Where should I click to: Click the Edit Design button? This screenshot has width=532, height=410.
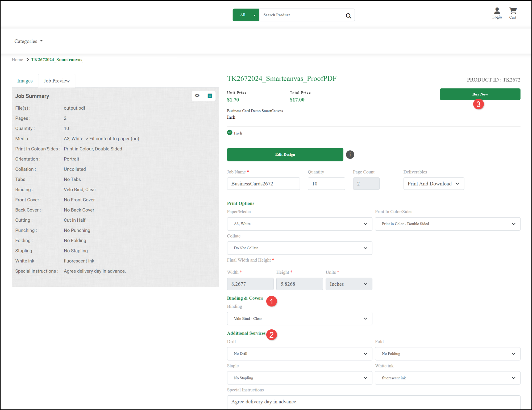(285, 154)
